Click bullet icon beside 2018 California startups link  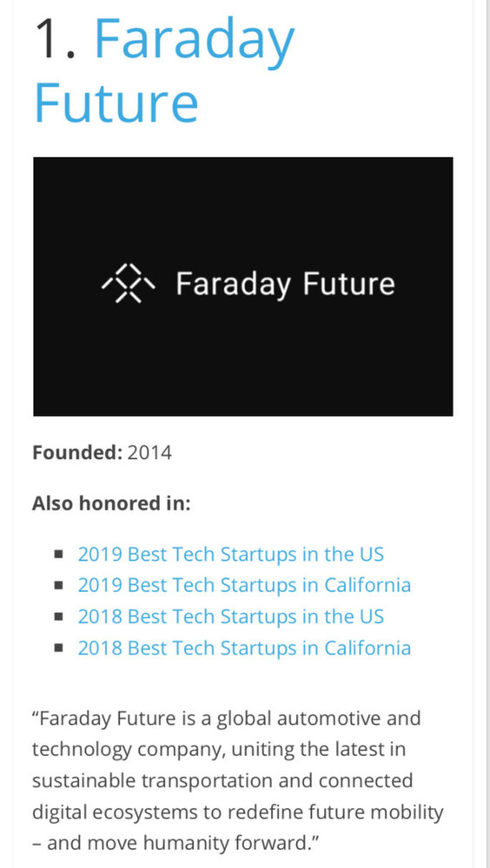tap(59, 648)
